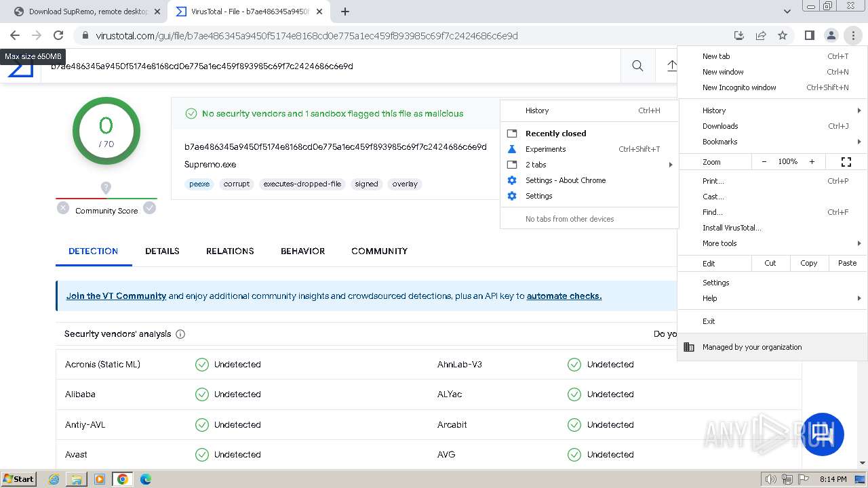Select Cast menu entry
This screenshot has height=488, width=868.
(772, 197)
